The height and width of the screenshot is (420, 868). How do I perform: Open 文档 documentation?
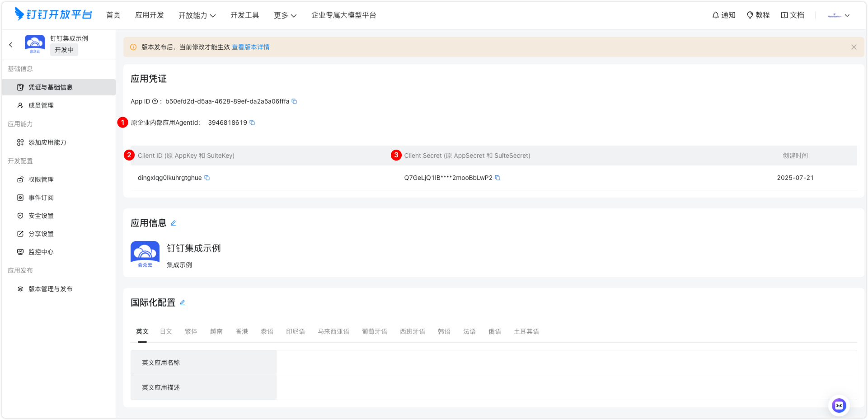pos(793,15)
